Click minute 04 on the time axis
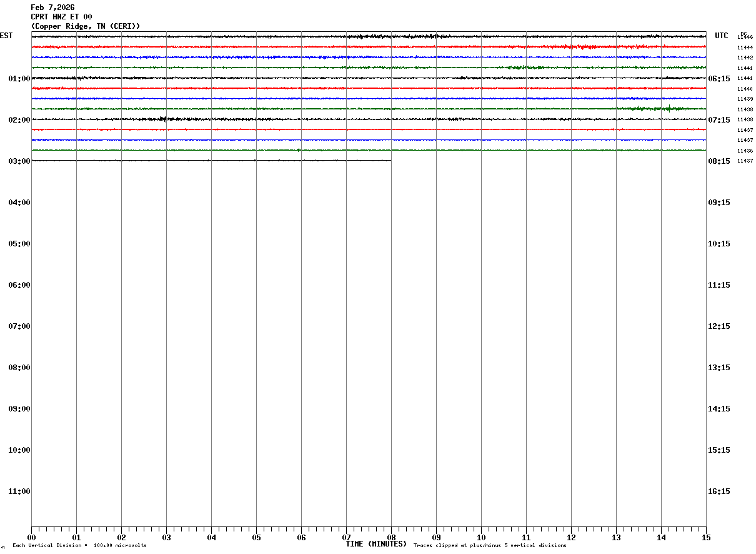756x554 pixels. click(x=211, y=538)
